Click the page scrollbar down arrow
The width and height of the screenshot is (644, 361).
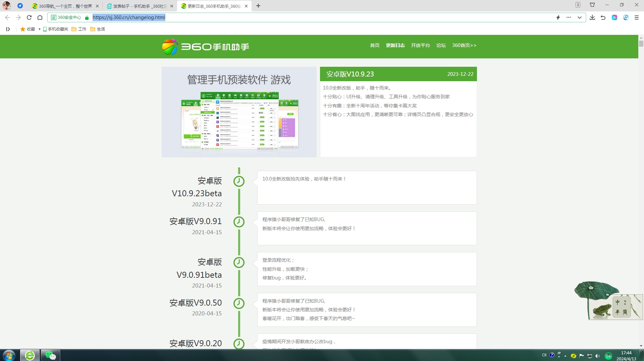641,346
